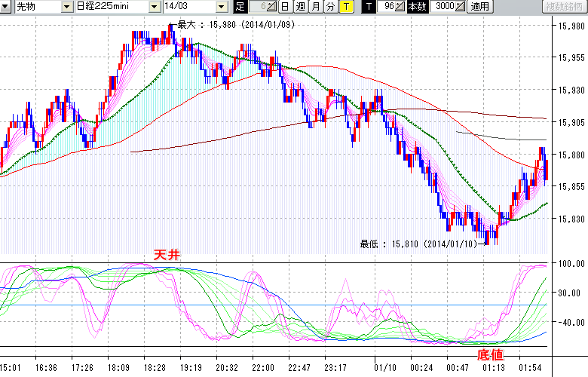Viewport: 588px width, 377px height.
Task: Switch to the weekly 週 timeframe
Action: coord(300,7)
